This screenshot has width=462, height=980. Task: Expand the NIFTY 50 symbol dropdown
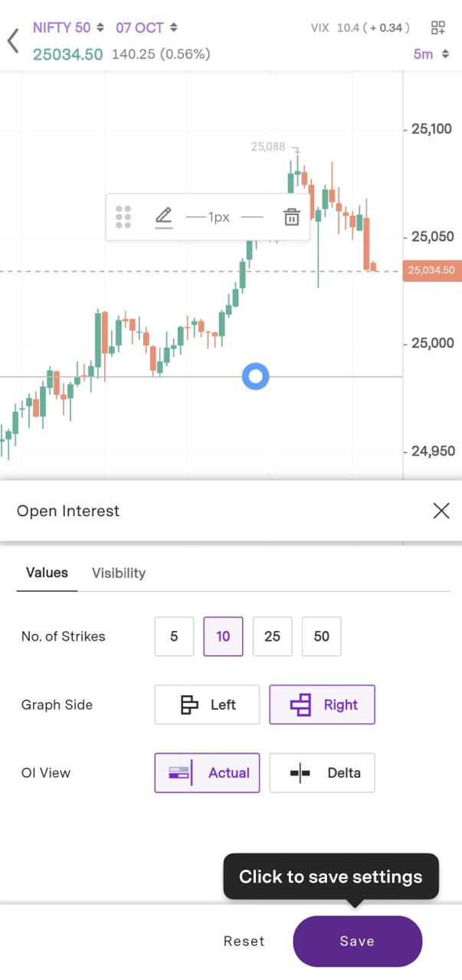[68, 28]
